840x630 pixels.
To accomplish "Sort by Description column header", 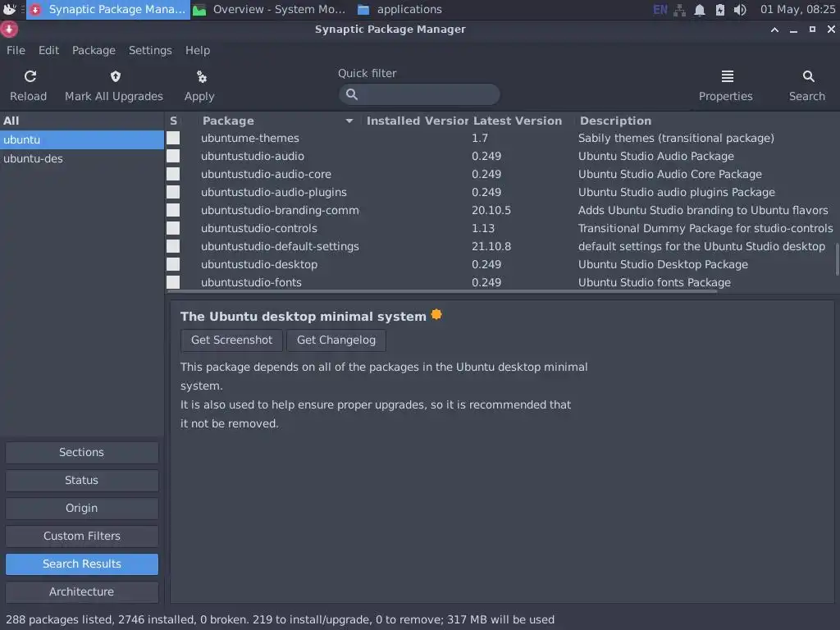I will [x=615, y=121].
